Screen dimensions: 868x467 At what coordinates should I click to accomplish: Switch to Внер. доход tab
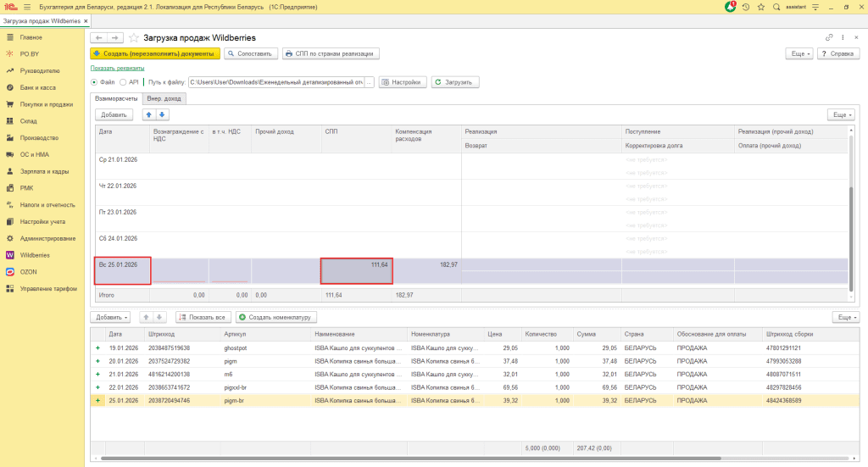click(164, 98)
